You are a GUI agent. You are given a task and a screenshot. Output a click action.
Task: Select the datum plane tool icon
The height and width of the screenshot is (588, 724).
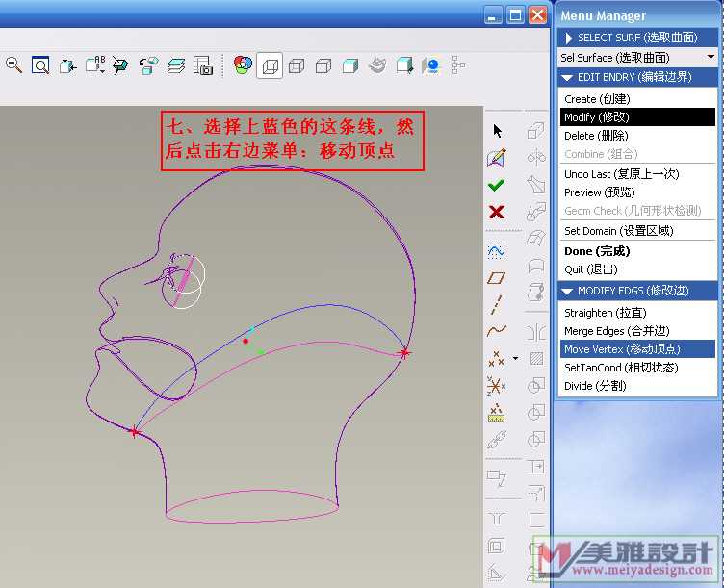tap(497, 278)
